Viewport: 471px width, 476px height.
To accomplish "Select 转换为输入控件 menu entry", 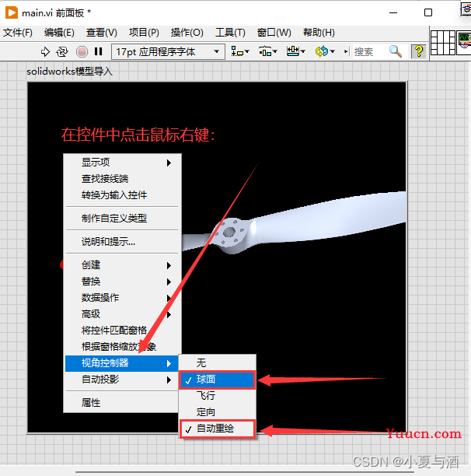I will pos(122,195).
